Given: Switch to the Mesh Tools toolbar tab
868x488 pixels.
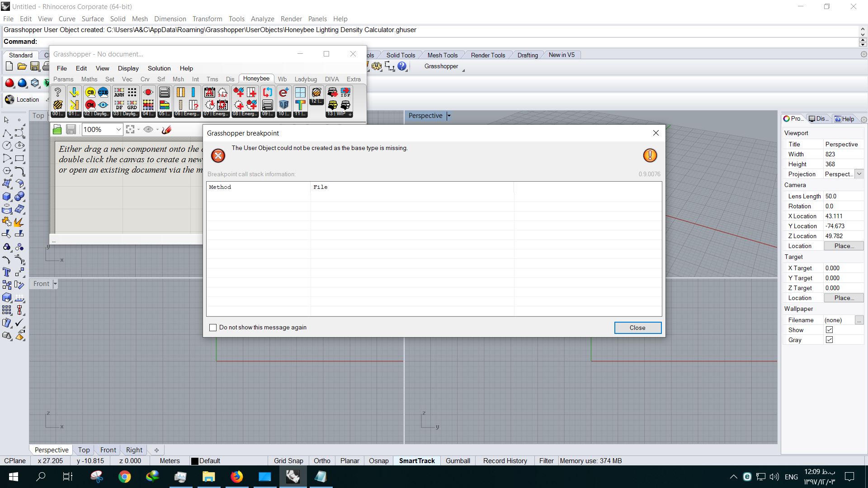Looking at the screenshot, I should 443,55.
